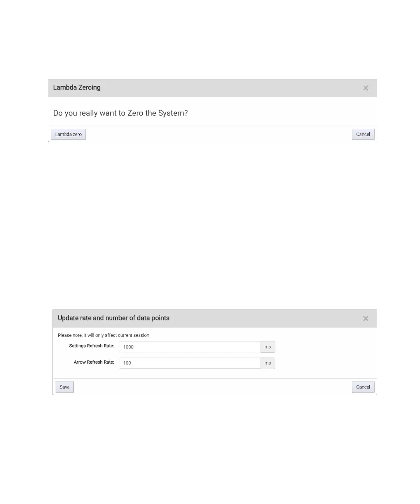Focus the Settings Refresh Rate input field

[x=189, y=347]
